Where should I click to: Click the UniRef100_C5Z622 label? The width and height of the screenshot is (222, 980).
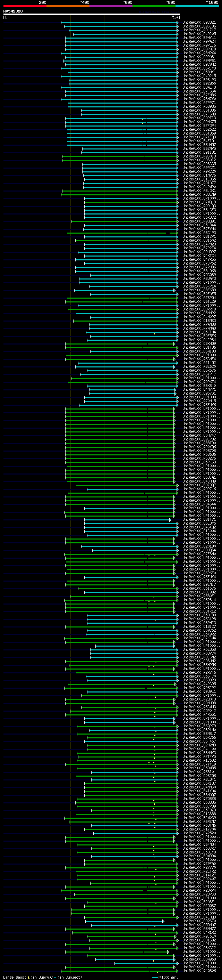click(199, 129)
